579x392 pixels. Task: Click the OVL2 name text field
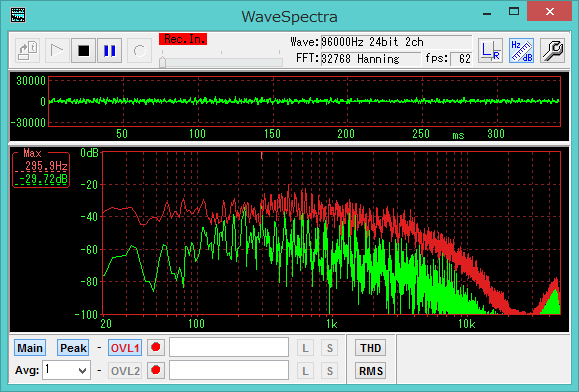[229, 370]
